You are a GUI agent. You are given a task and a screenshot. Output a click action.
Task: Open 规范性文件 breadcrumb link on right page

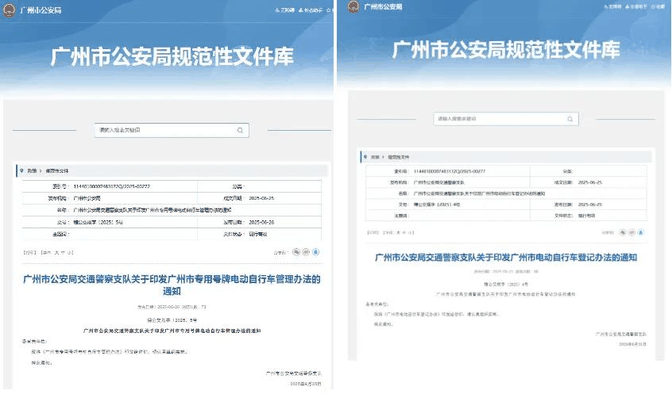(398, 157)
